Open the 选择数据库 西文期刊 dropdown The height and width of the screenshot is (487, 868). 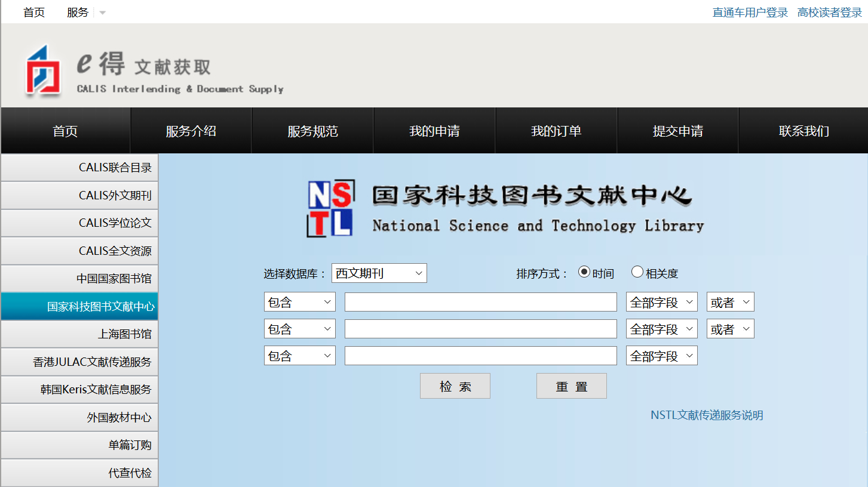pos(379,273)
